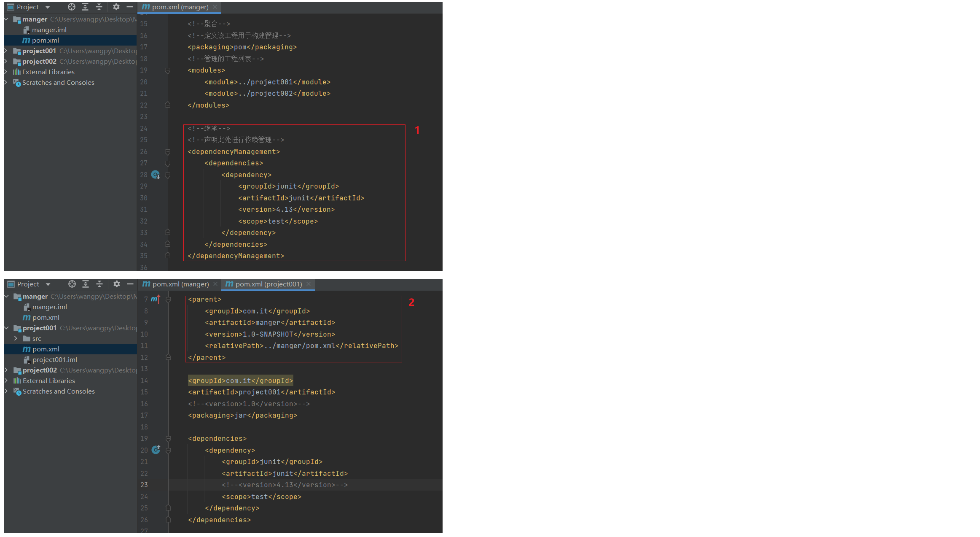The height and width of the screenshot is (537, 980).
Task: Select manger.iml in top project tree
Action: point(49,30)
